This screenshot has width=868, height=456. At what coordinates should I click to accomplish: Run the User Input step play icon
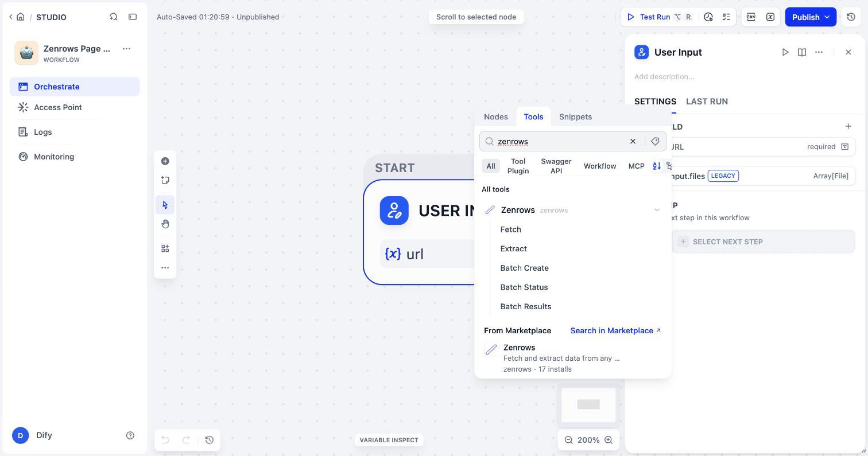[785, 52]
